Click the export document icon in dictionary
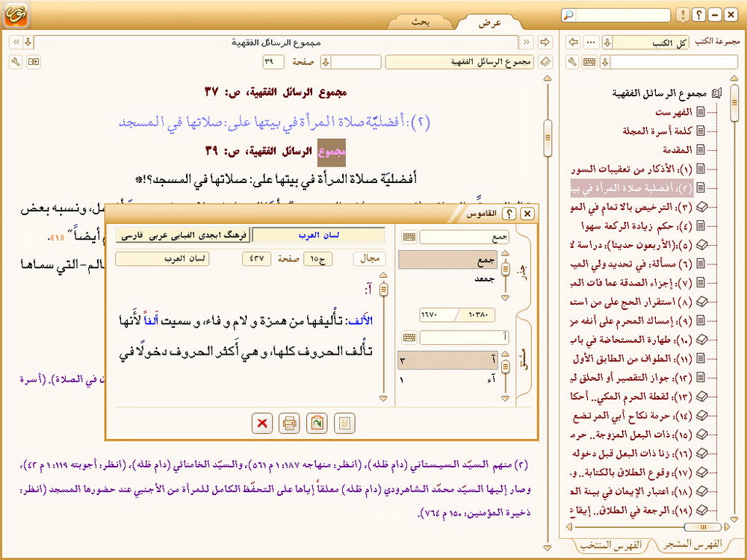The image size is (747, 560). pos(317,423)
